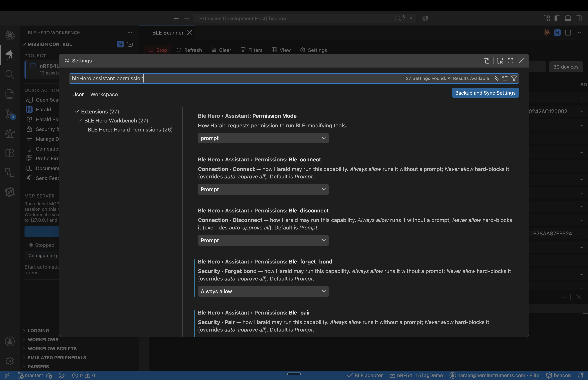
Task: Go back with the left navigation arrow
Action: coord(176,19)
